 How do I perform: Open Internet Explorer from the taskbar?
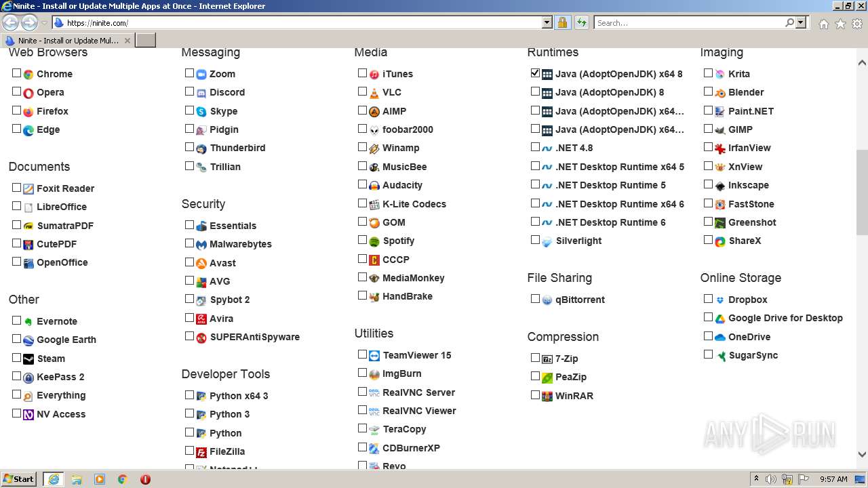point(54,479)
